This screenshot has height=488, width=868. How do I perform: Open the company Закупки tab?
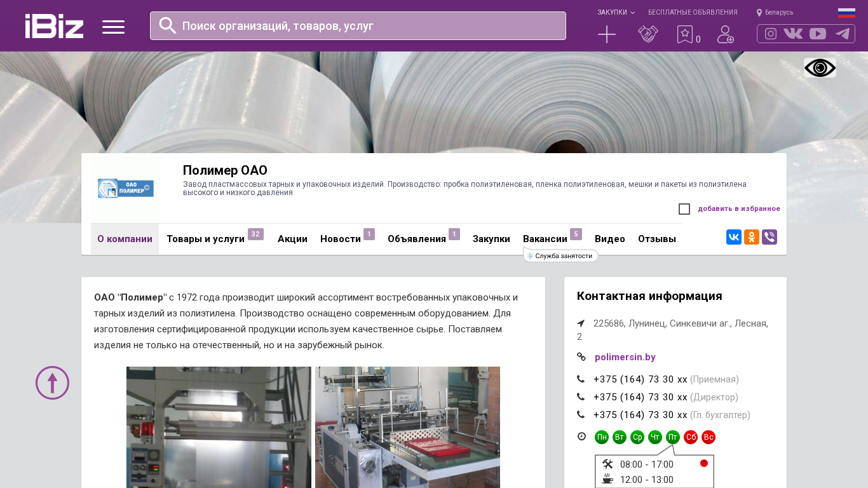point(491,239)
